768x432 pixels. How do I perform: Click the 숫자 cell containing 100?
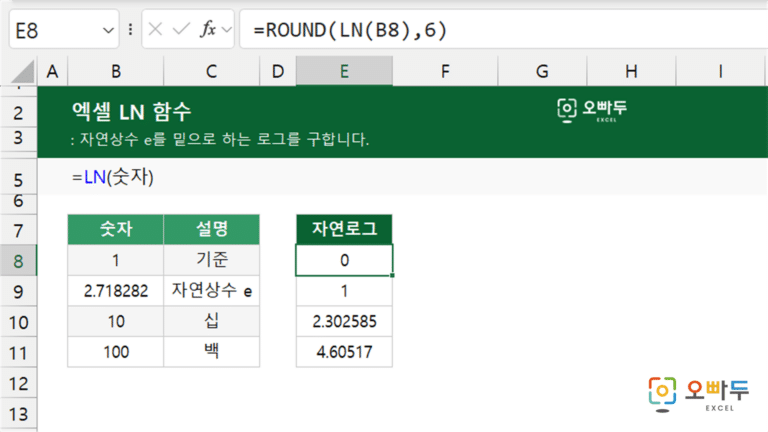(116, 352)
